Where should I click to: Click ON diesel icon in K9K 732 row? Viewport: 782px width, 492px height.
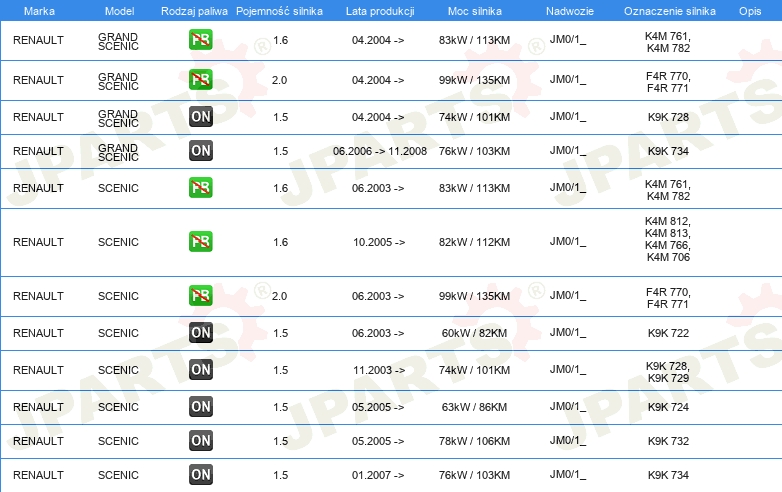pyautogui.click(x=200, y=441)
